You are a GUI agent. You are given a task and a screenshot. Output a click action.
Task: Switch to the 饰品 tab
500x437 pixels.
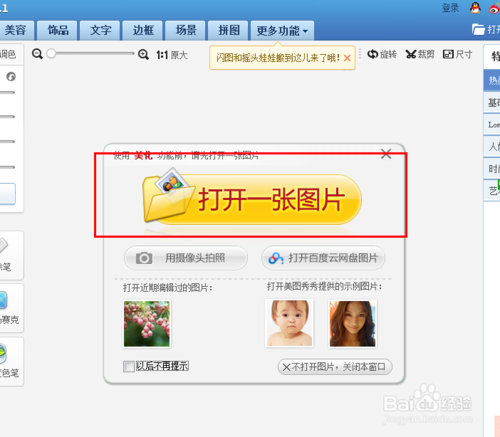[57, 30]
